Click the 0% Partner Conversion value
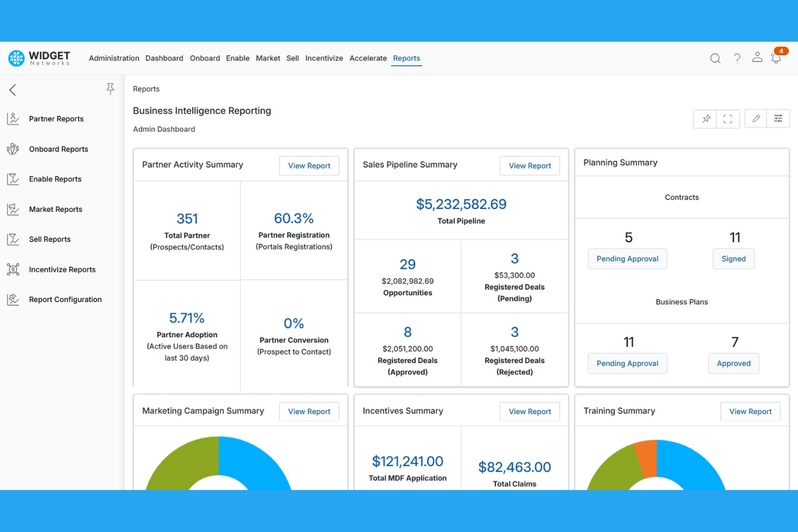The image size is (798, 532). [294, 323]
